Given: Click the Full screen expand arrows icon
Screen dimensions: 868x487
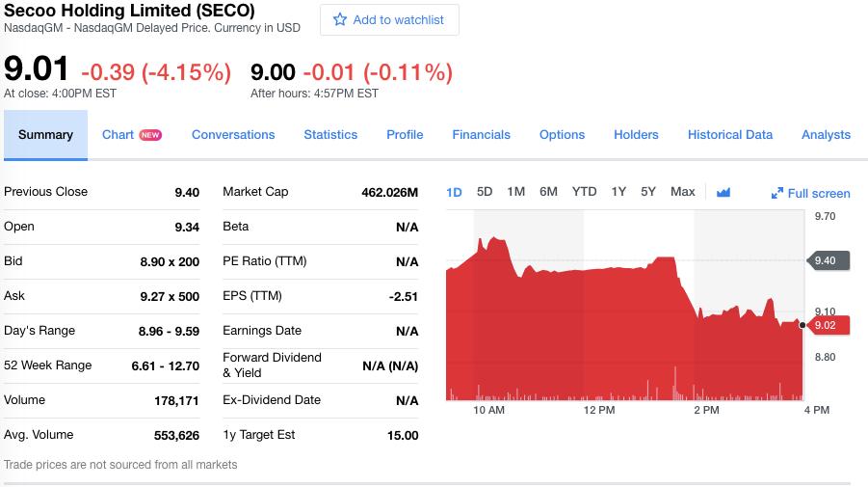Looking at the screenshot, I should (777, 193).
